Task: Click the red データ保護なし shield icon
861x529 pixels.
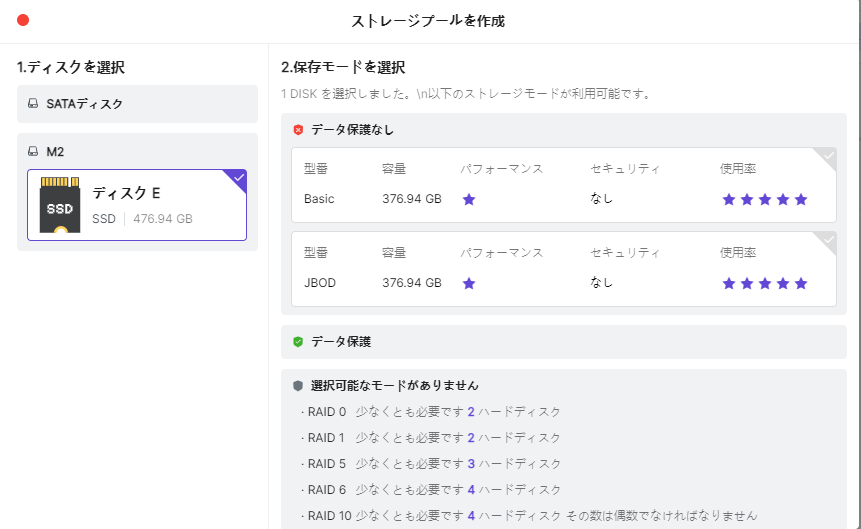Action: coord(298,130)
